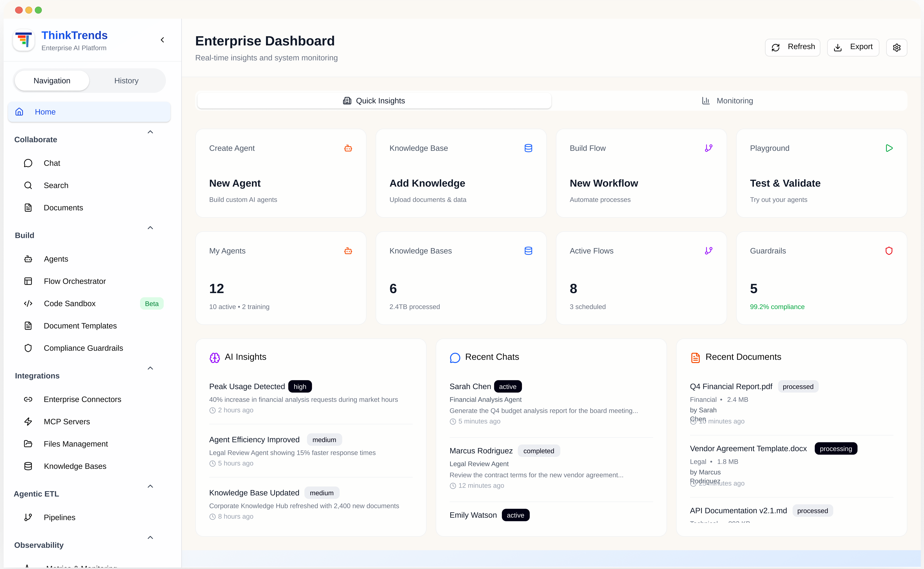Viewport: 924px width, 569px height.
Task: Click the settings gear icon
Action: pyautogui.click(x=897, y=47)
